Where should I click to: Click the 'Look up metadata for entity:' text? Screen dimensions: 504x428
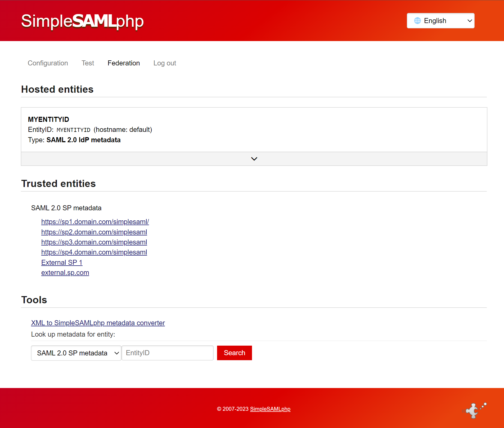(73, 334)
